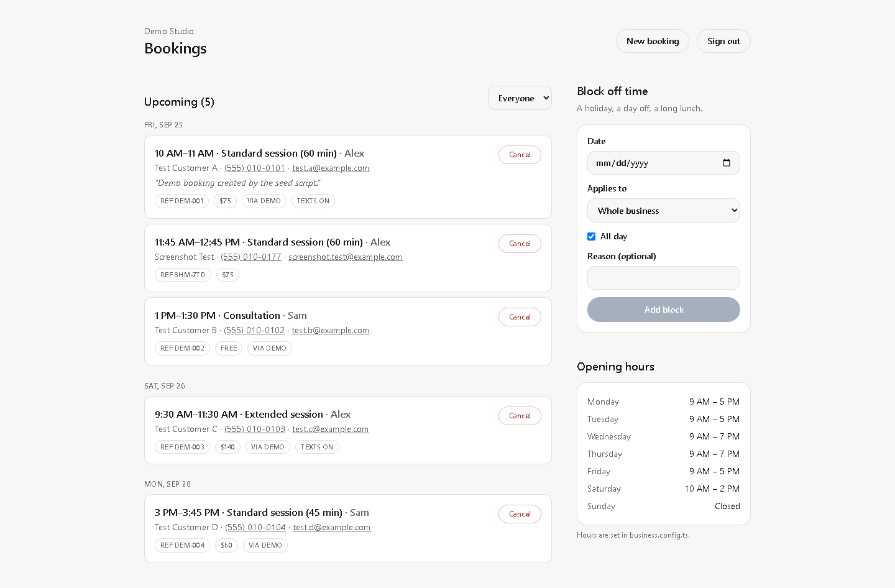Click the Block off time heading
Viewport: 895px width, 588px height.
612,91
